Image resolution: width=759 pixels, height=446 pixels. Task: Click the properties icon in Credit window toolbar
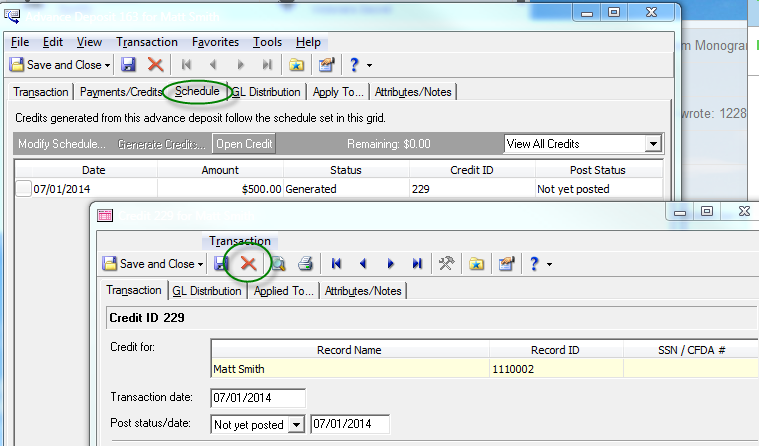pos(506,263)
